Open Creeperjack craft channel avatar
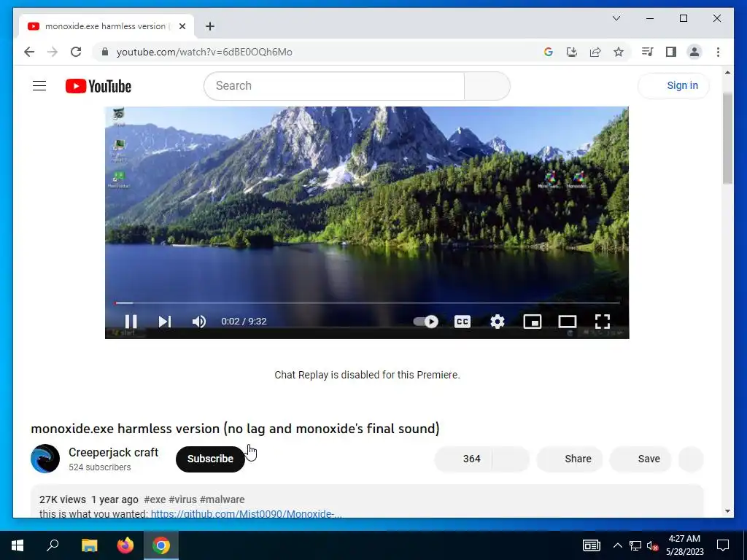This screenshot has height=560, width=747. point(45,459)
